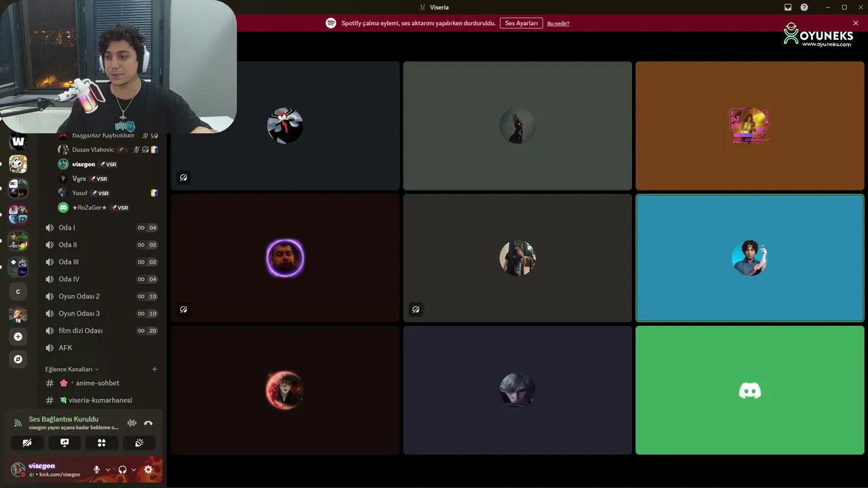The width and height of the screenshot is (868, 488).
Task: Select the orange participant tile
Action: click(750, 125)
